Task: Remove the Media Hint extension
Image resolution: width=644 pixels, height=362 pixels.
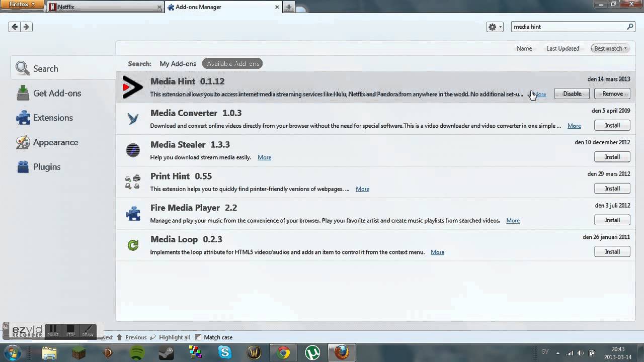Action: click(x=612, y=94)
